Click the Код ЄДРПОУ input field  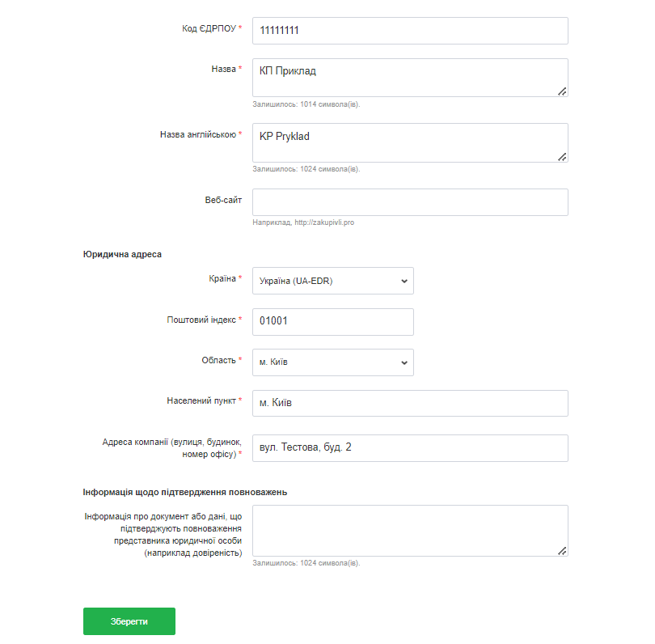click(410, 31)
